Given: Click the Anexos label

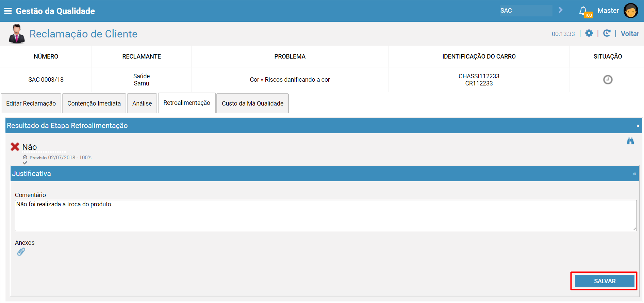Looking at the screenshot, I should (x=25, y=243).
